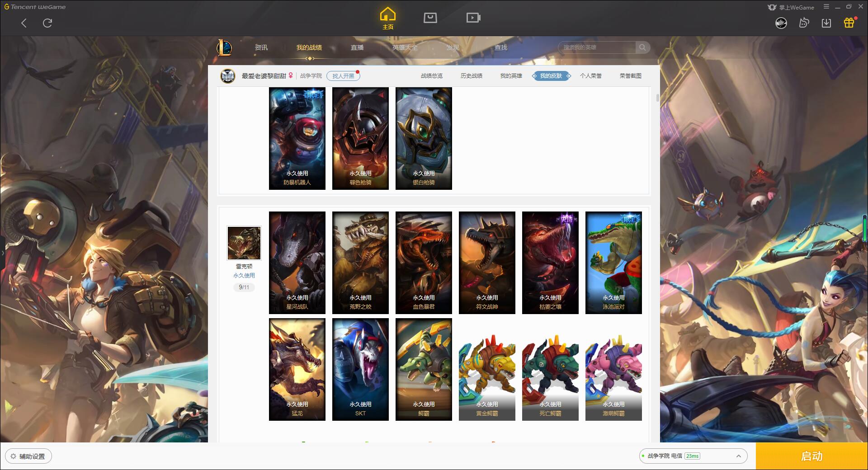Open the 血色暴君 skin card
The height and width of the screenshot is (470, 868).
[424, 263]
